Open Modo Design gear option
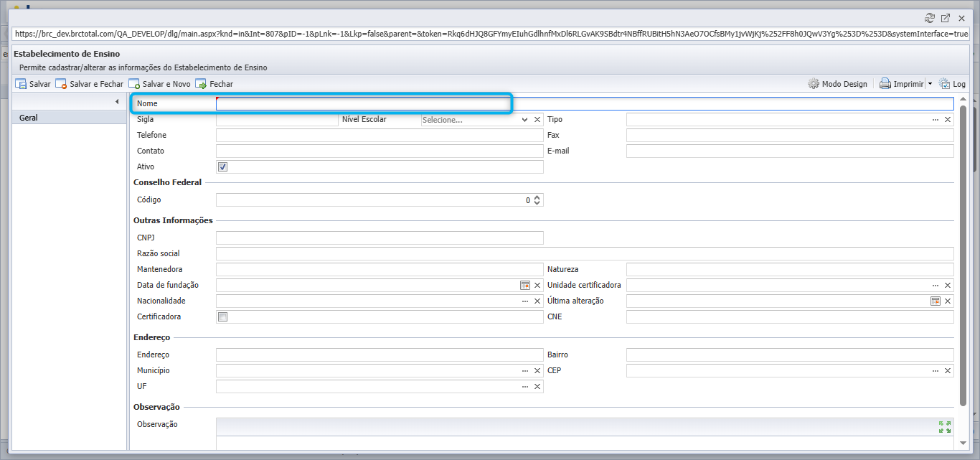This screenshot has height=460, width=980. (837, 84)
